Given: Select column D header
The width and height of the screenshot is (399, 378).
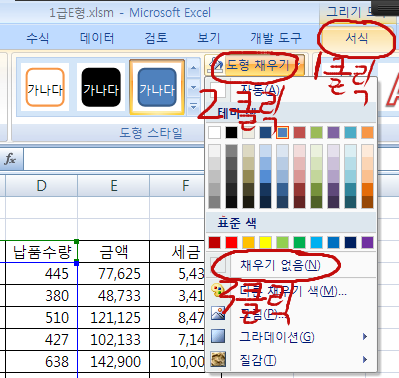Looking at the screenshot, I should (41, 186).
